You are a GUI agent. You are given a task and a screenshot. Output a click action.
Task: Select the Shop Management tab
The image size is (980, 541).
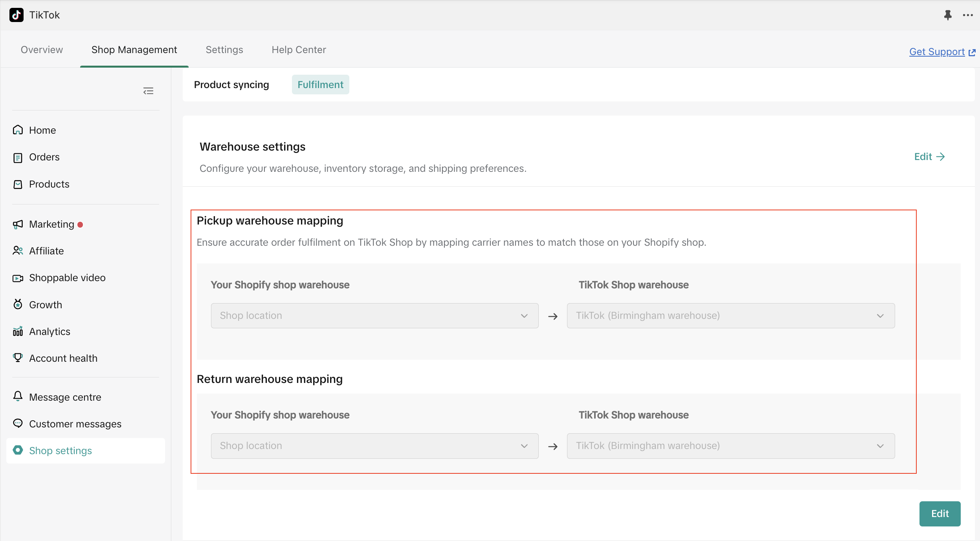pyautogui.click(x=134, y=50)
